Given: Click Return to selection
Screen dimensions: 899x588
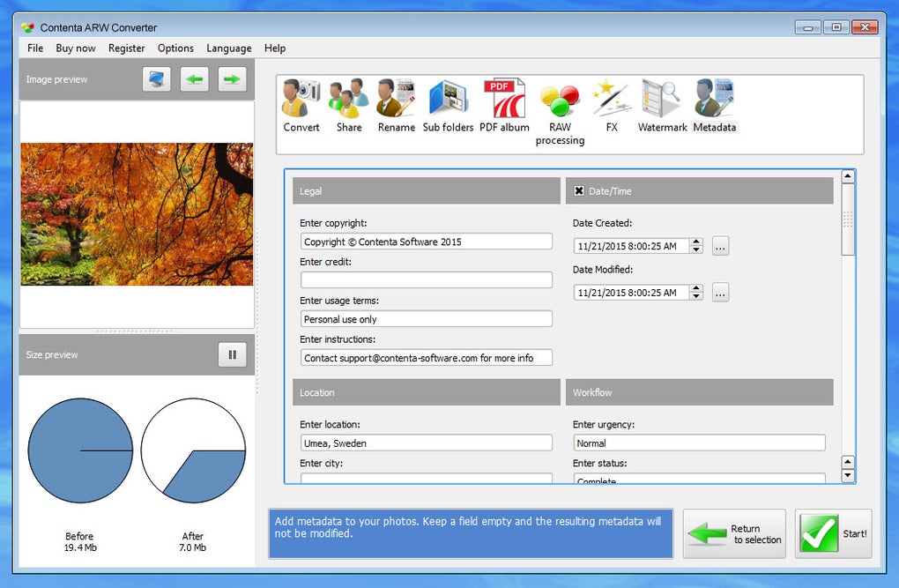Looking at the screenshot, I should (x=734, y=532).
